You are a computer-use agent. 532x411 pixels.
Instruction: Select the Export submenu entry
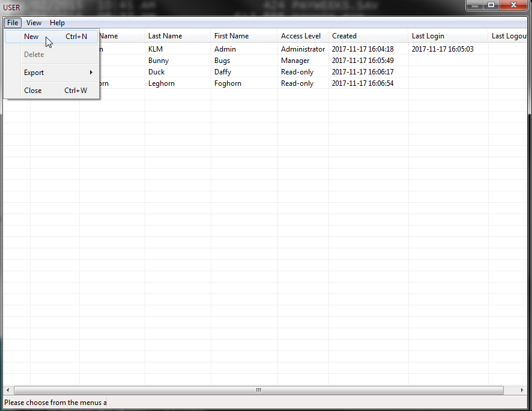coord(52,73)
